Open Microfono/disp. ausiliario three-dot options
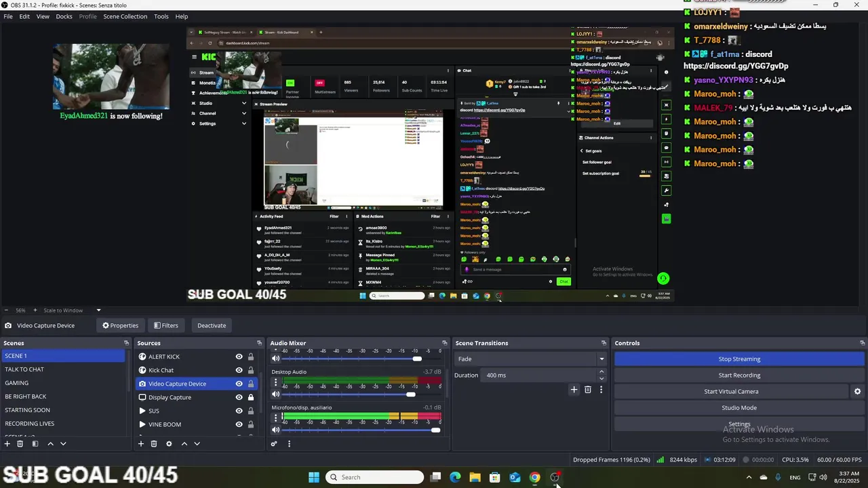 coord(275,418)
